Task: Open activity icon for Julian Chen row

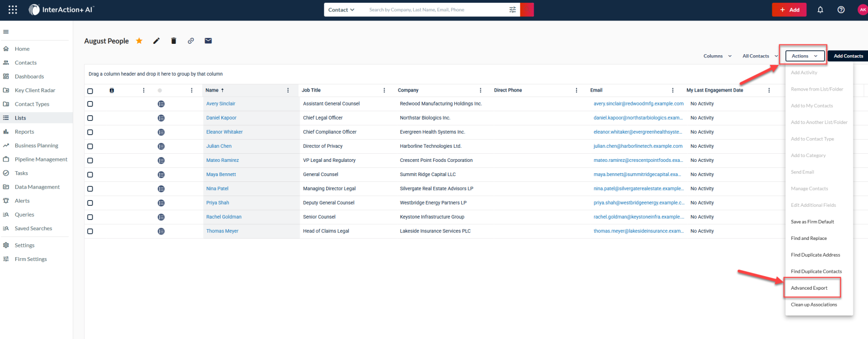Action: click(161, 146)
